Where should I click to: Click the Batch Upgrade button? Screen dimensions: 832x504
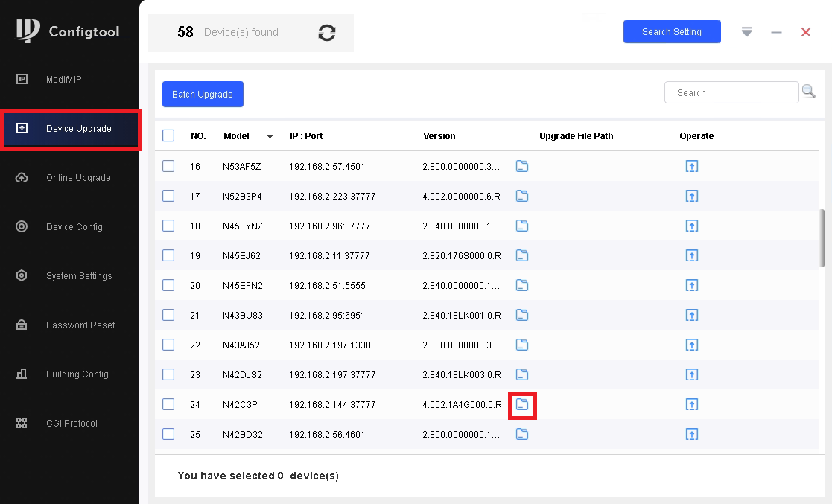click(x=203, y=94)
